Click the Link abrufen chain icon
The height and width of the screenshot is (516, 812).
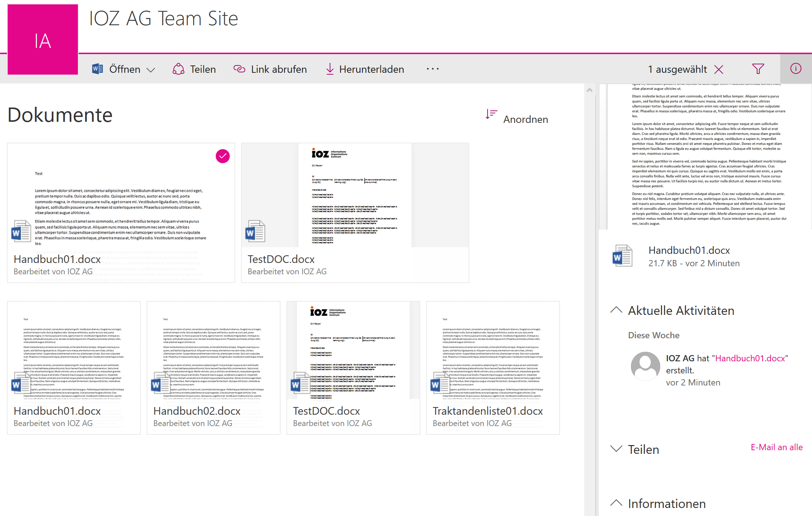point(239,69)
